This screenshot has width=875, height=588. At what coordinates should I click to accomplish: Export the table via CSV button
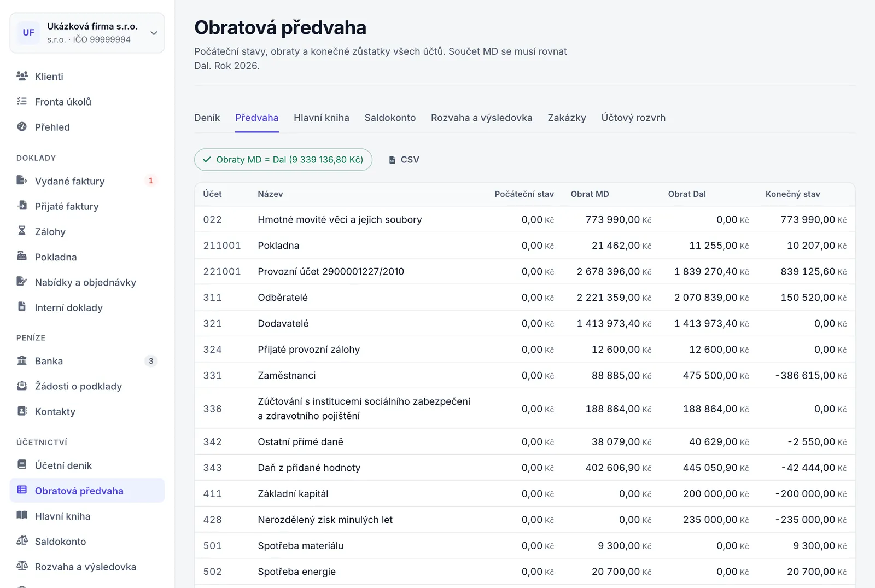coord(404,160)
